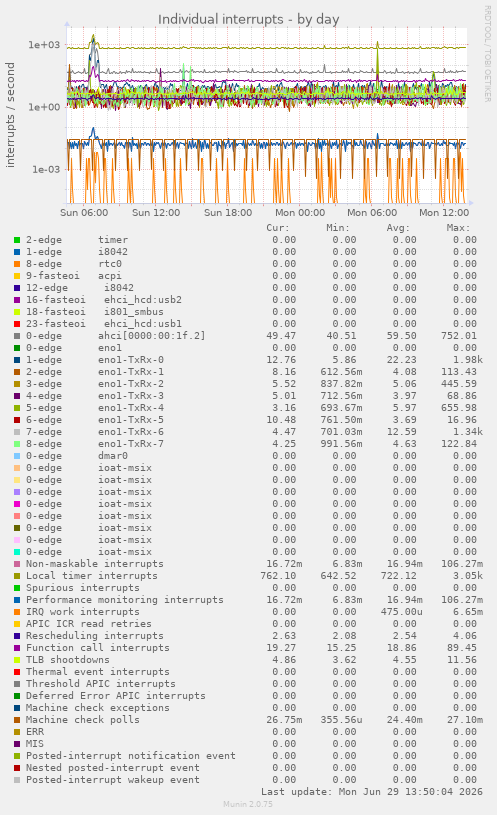Click the 'Mon 06:00' time label
Viewport: 497px width, 815px height.
pos(372,213)
